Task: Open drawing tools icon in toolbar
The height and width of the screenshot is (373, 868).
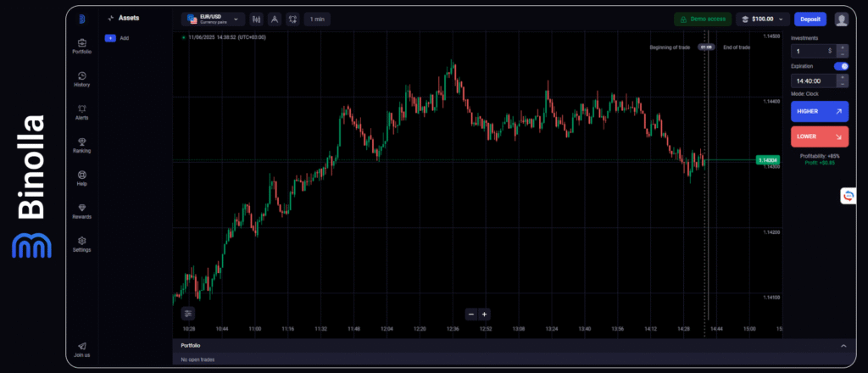Action: point(274,19)
